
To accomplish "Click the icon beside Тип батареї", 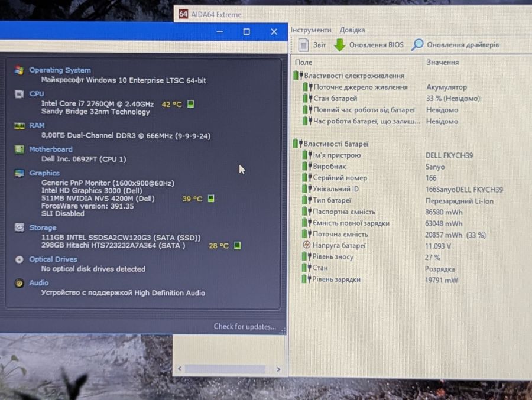I will tap(307, 200).
